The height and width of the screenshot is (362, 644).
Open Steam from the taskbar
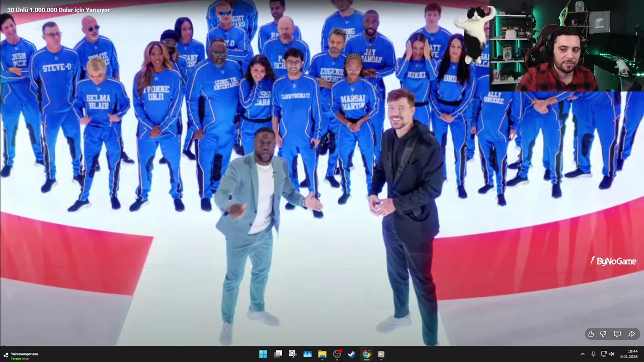click(x=352, y=354)
